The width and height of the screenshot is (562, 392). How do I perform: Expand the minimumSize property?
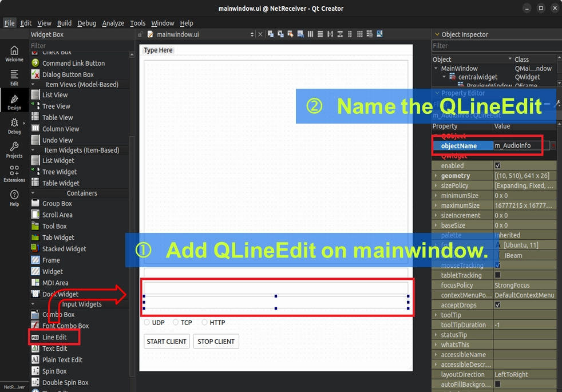pos(436,196)
